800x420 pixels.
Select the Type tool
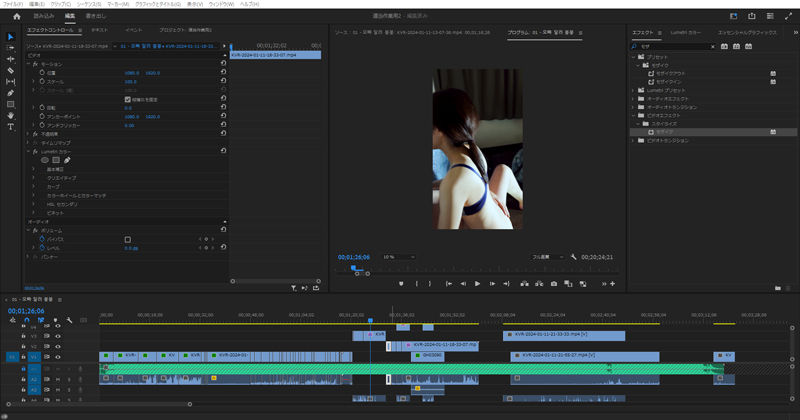pyautogui.click(x=11, y=127)
